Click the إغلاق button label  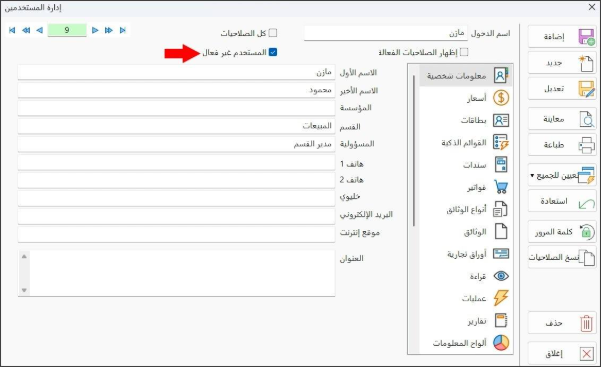[x=554, y=354]
